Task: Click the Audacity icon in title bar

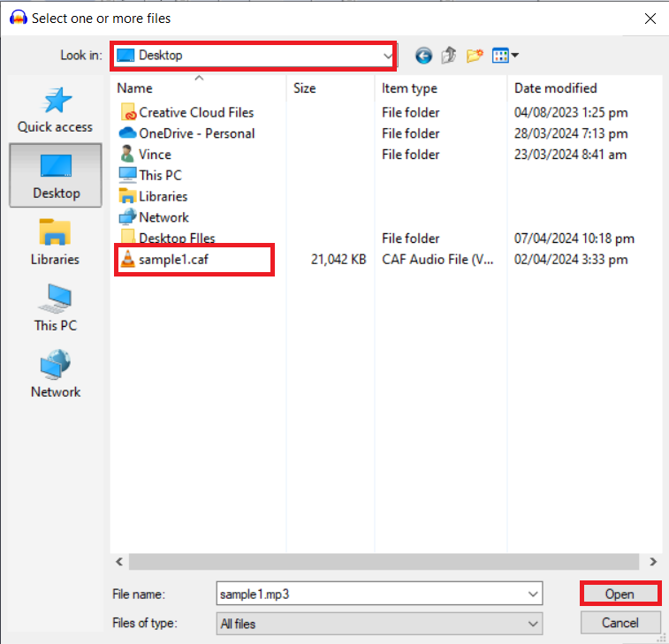Action: click(19, 18)
